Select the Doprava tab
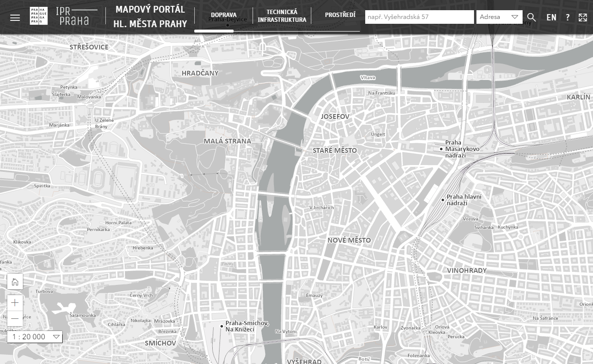This screenshot has height=364, width=593. pos(223,15)
